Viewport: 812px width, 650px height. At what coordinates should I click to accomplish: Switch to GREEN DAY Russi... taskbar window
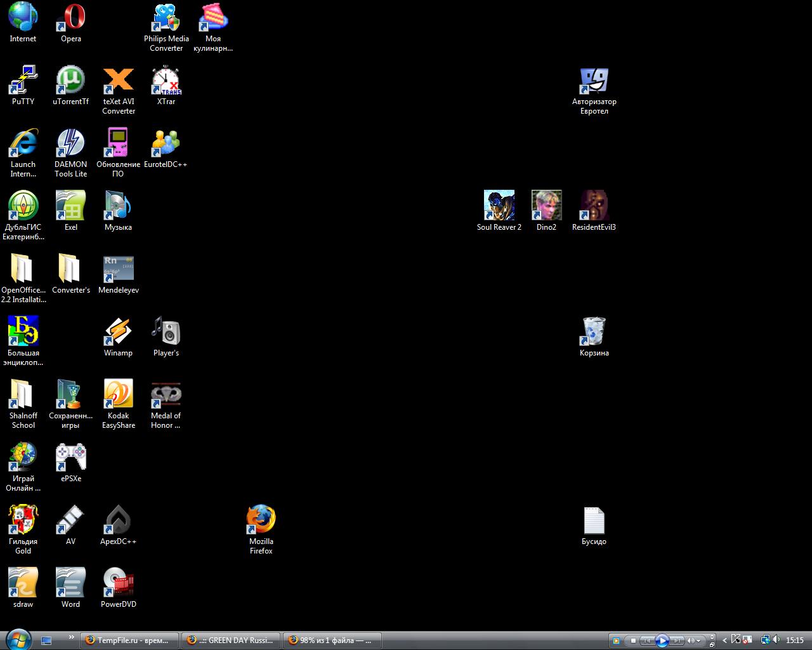tap(231, 640)
